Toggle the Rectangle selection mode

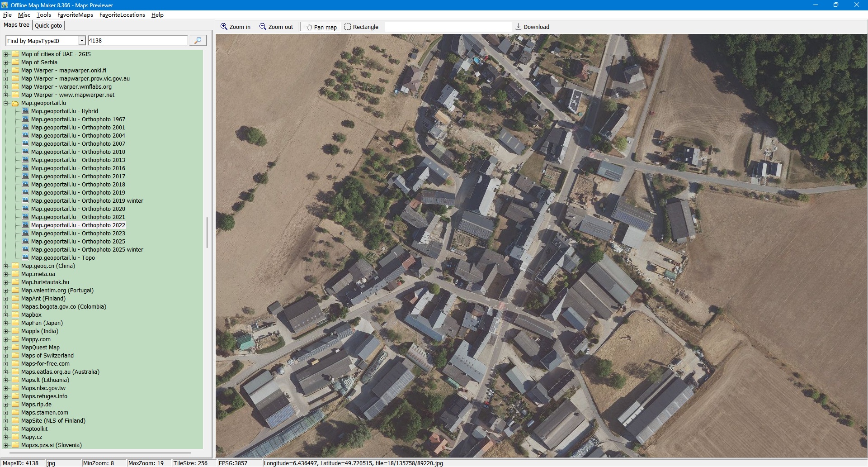[361, 27]
